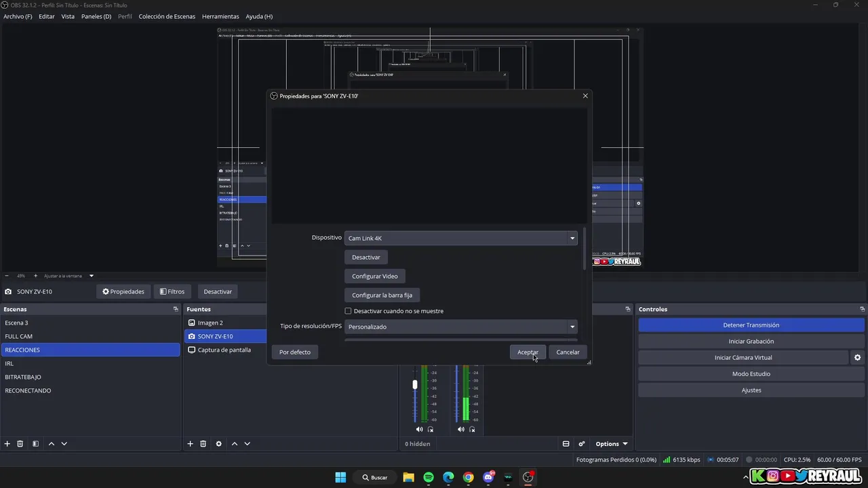Open the Herramientas menu

220,16
